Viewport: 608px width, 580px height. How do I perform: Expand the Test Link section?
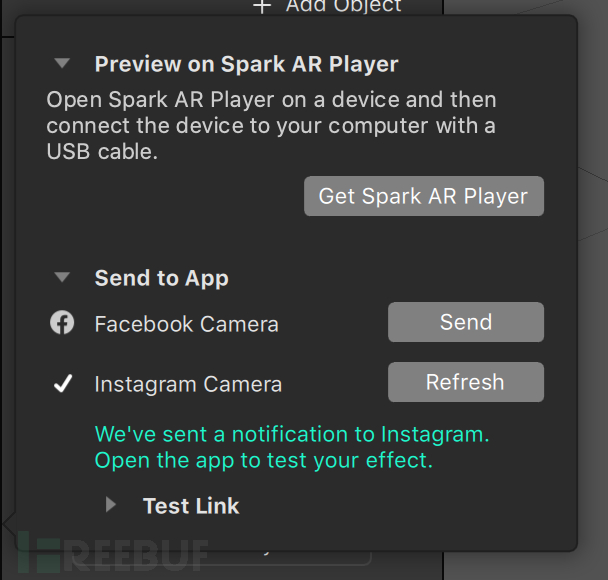point(111,504)
